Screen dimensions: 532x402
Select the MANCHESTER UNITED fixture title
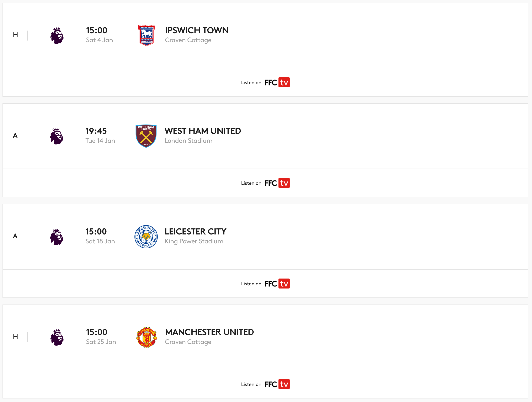click(209, 332)
